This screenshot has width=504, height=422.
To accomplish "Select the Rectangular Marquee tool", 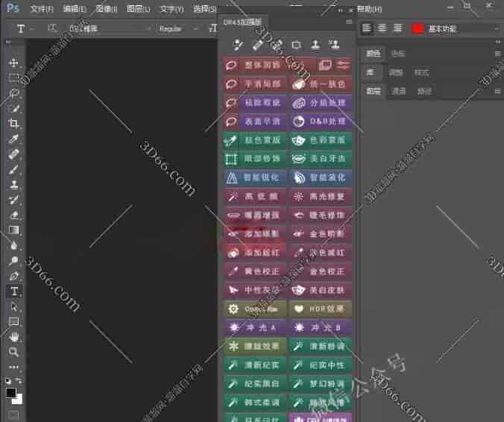I will coord(13,78).
